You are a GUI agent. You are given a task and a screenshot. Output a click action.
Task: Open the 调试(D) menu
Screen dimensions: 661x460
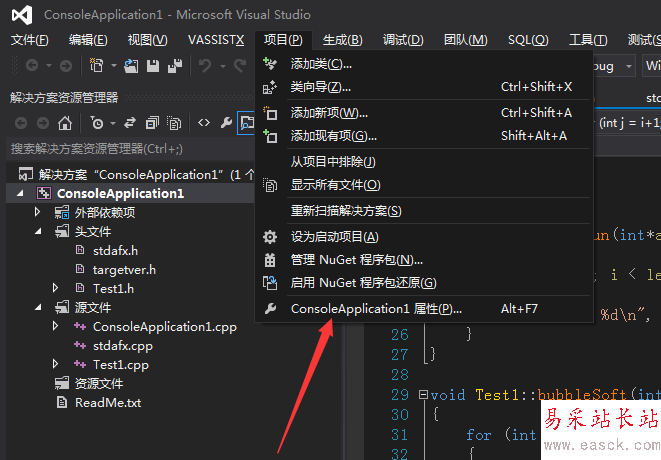pyautogui.click(x=403, y=40)
